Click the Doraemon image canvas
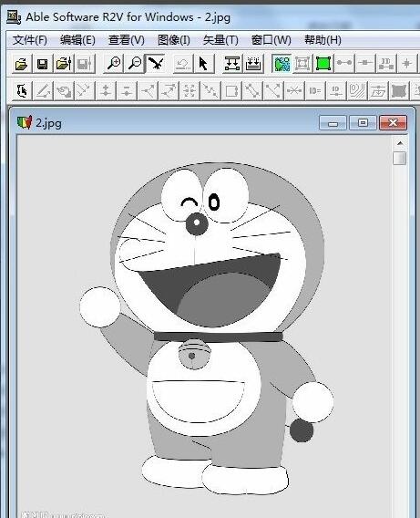Viewport: 420px width, 518px height. pos(204,326)
